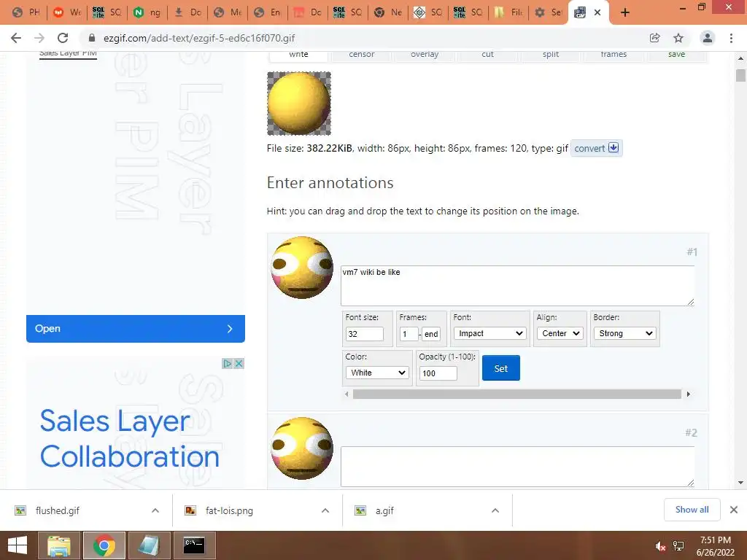This screenshot has height=560, width=747.
Task: Open the Windows Start menu
Action: (18, 545)
